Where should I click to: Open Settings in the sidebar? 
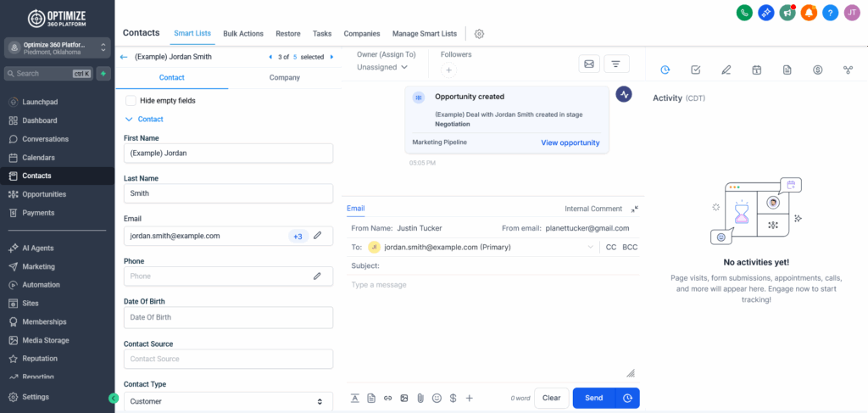(x=36, y=397)
